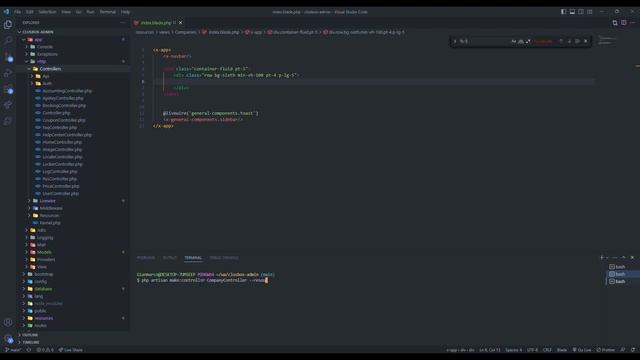Open the Customize Layout icon in title bar
Viewport: 640px width, 360px height.
pyautogui.click(x=590, y=12)
